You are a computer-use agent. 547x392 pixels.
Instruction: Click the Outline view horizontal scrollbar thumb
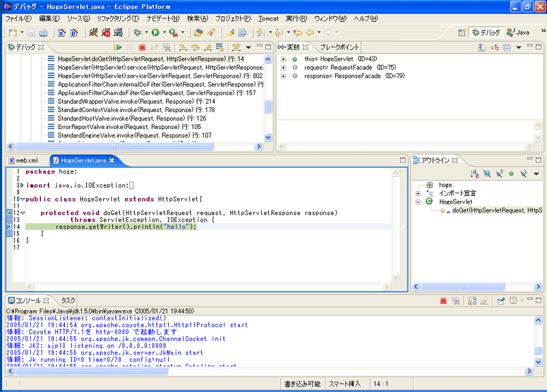463,286
